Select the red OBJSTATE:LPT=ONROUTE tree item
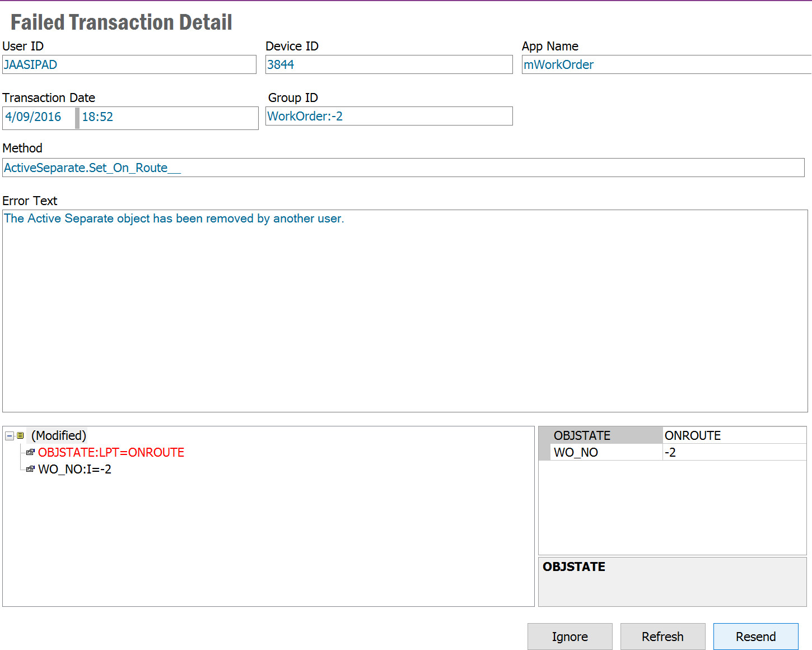The height and width of the screenshot is (650, 812). point(111,453)
